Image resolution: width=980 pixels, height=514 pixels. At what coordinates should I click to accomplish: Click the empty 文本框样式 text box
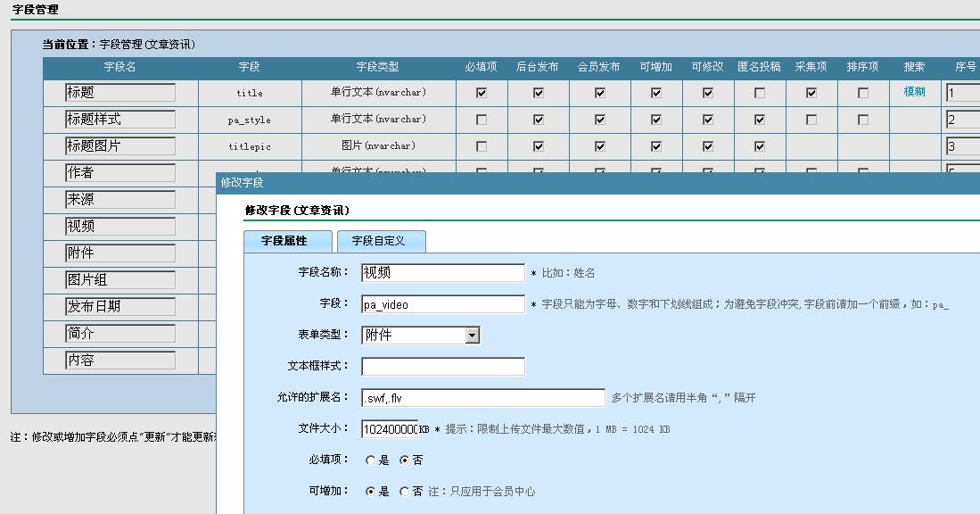tap(442, 367)
